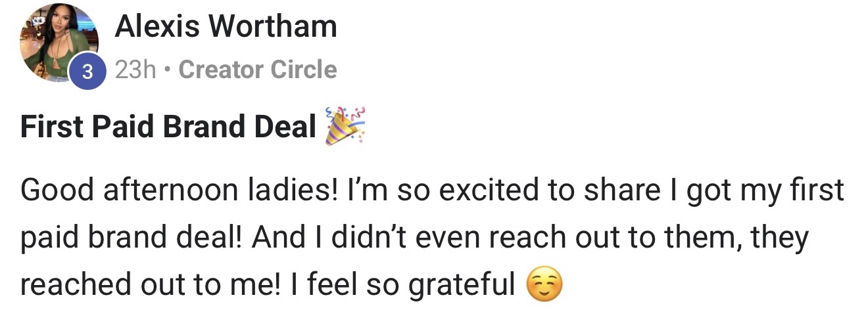The image size is (868, 310).
Task: Open the First Paid Brand Deal title
Action: pyautogui.click(x=168, y=127)
